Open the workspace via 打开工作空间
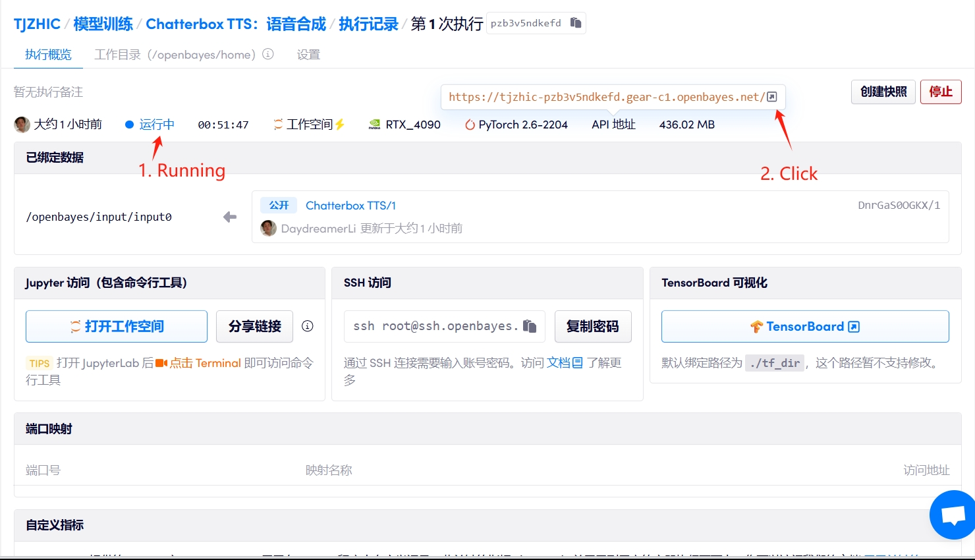This screenshot has width=975, height=560. pyautogui.click(x=117, y=326)
